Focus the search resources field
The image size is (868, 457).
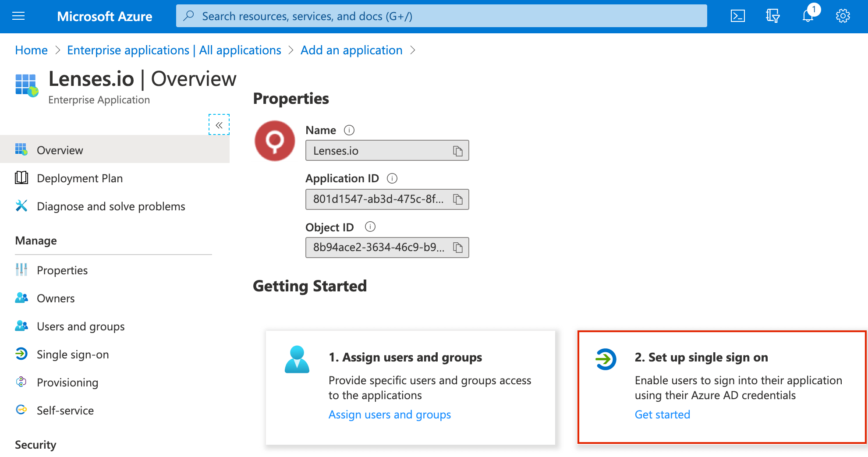click(442, 16)
